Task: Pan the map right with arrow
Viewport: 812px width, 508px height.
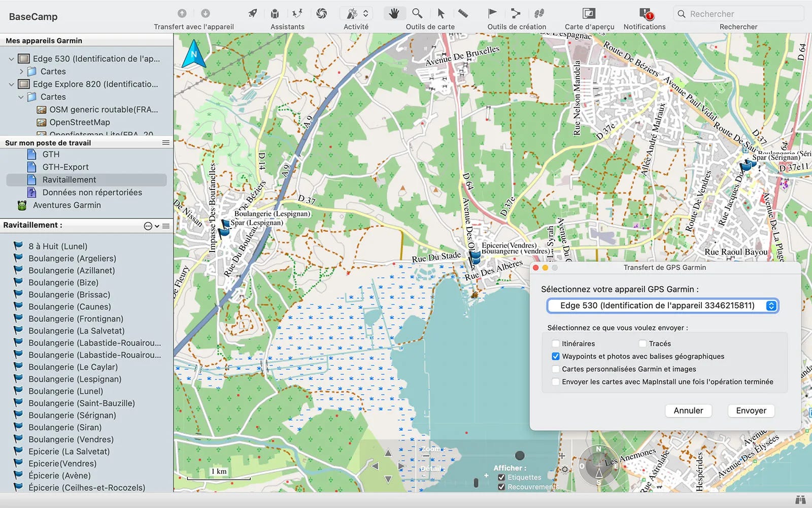Action: click(401, 466)
